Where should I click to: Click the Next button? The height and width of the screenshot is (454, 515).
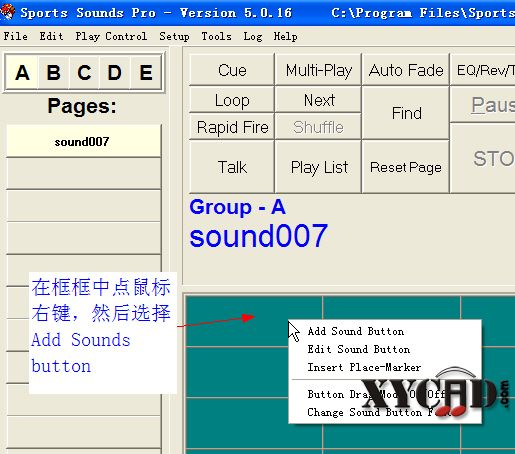319,100
